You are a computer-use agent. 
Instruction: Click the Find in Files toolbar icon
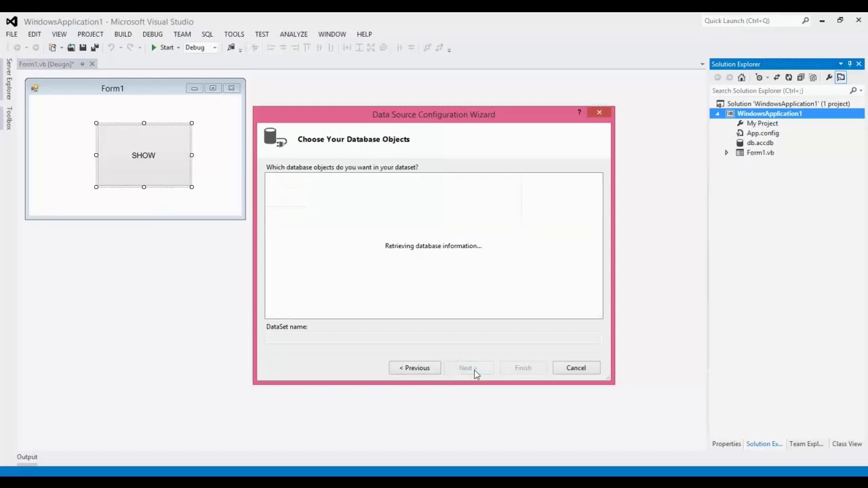tap(231, 47)
